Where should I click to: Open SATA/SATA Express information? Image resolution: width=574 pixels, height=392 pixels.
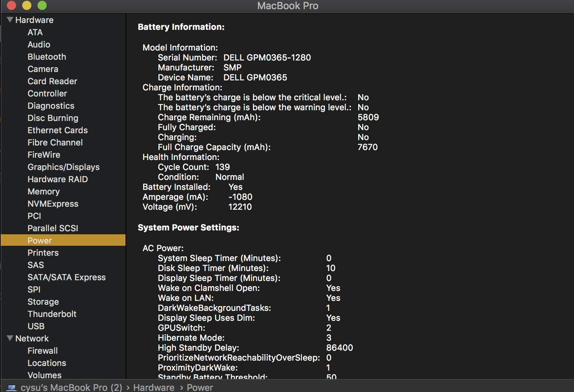pos(67,277)
